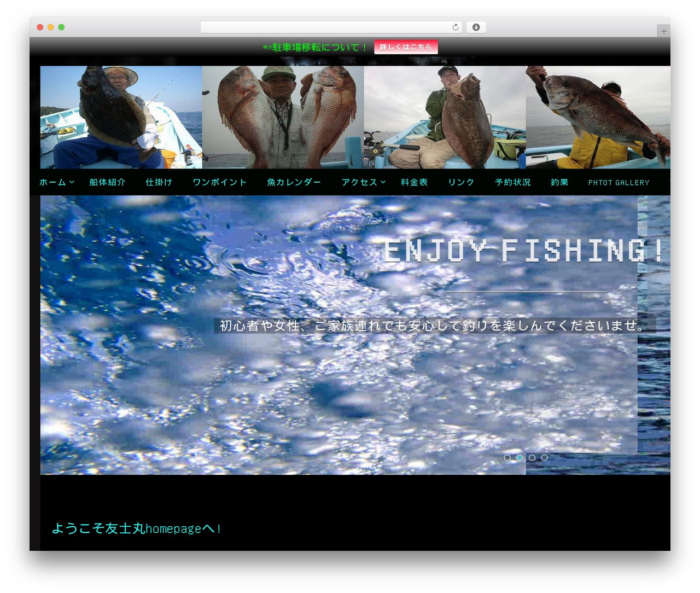Open the 魚カレンダー menu item
700x593 pixels.
(294, 182)
